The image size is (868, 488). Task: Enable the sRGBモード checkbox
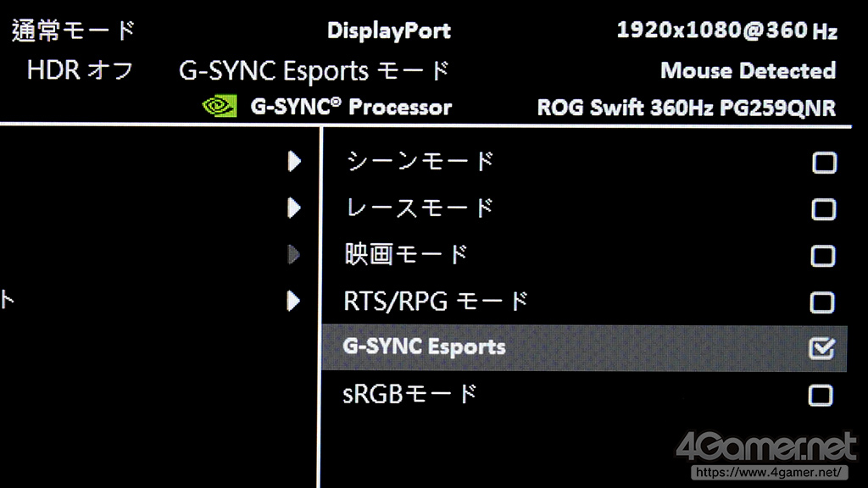pyautogui.click(x=821, y=395)
